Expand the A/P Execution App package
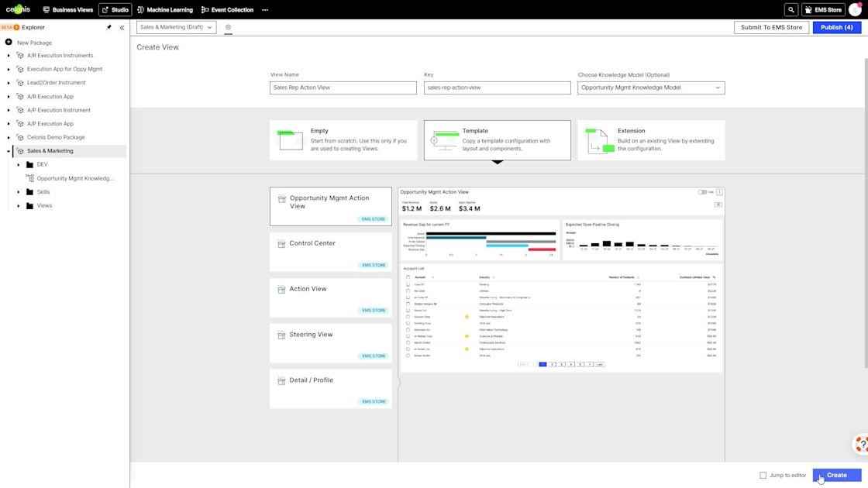This screenshot has width=868, height=488. coord(9,123)
